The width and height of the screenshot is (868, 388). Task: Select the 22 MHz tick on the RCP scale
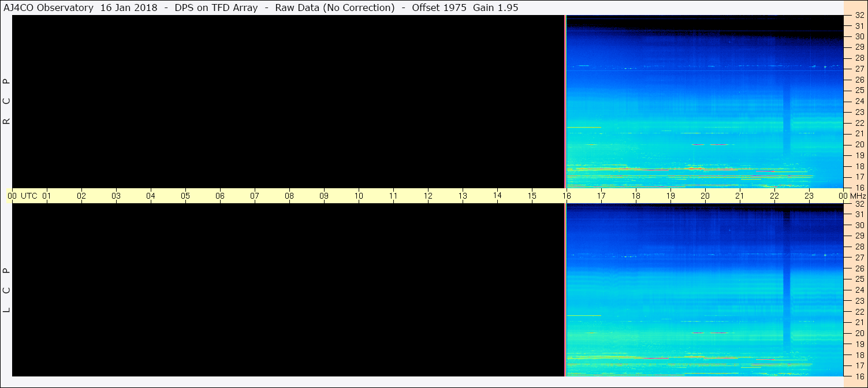point(859,123)
